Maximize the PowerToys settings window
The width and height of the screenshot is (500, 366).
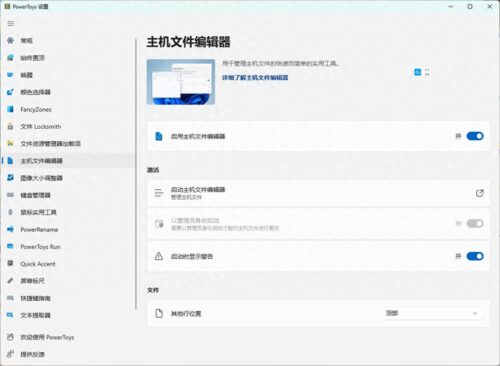pyautogui.click(x=470, y=7)
